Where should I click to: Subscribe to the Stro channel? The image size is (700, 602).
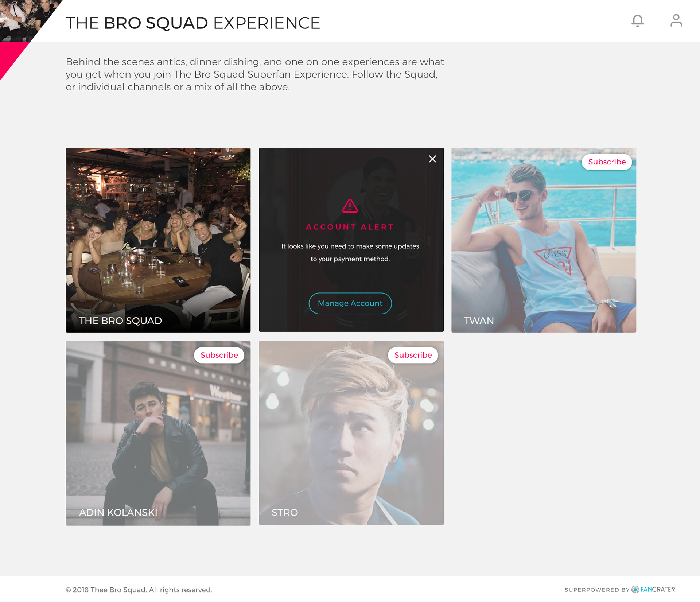tap(413, 355)
